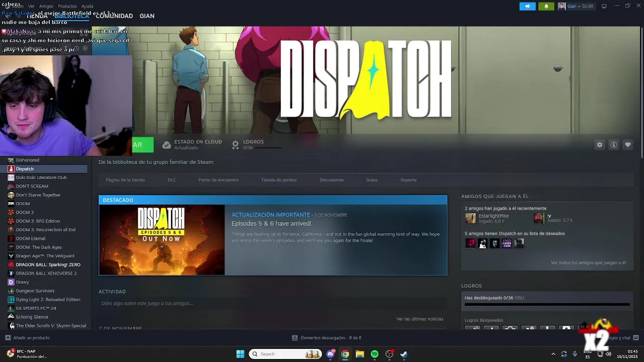Open Windows Start menu
This screenshot has height=362, width=644.
[240, 354]
